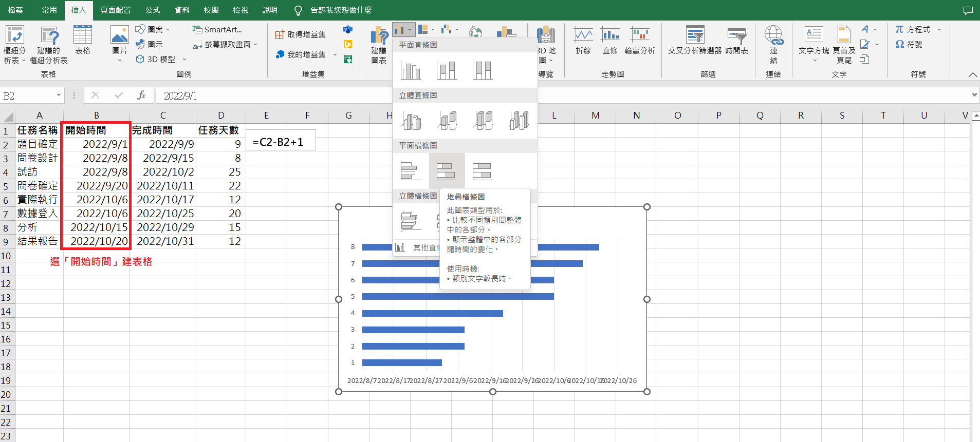
Task: Click 取得增益集 get add-ins
Action: (x=300, y=34)
